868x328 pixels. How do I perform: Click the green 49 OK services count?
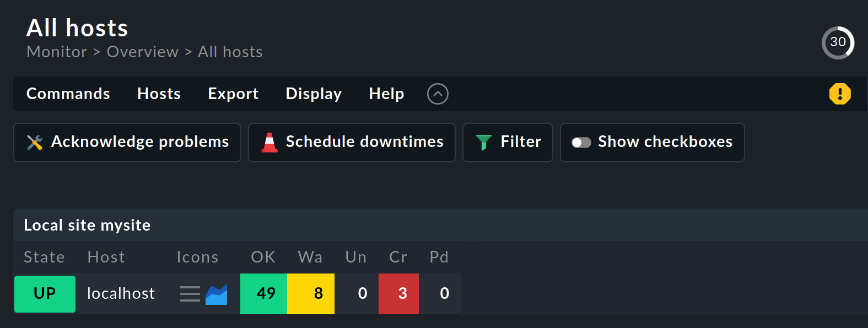coord(264,294)
